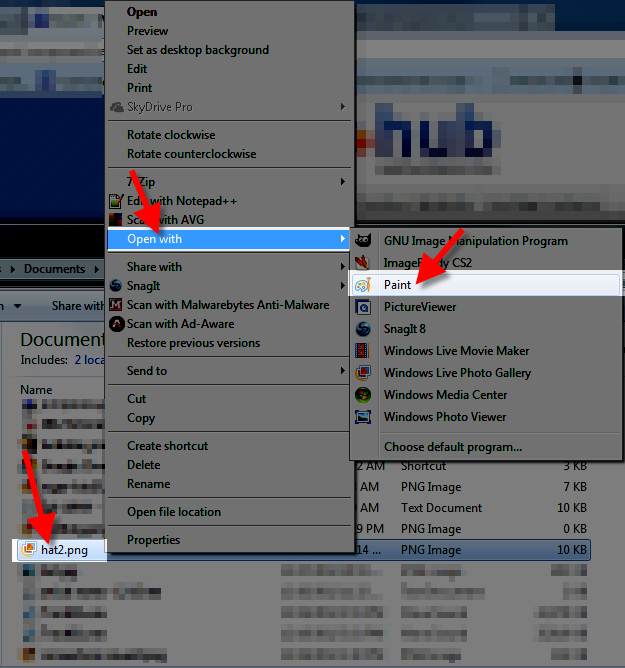Choose Rotate clockwise from the context menu
This screenshot has height=668, width=625.
coord(171,135)
